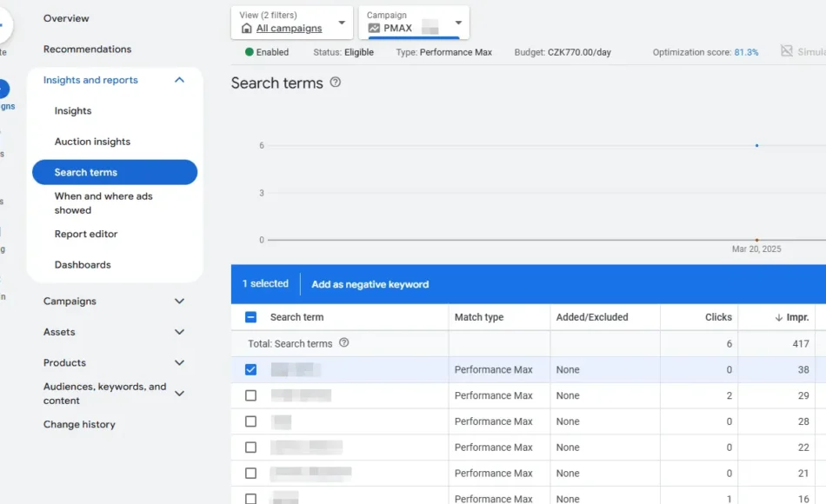Collapse the Insights and reports section
This screenshot has width=826, height=504.
coord(179,80)
